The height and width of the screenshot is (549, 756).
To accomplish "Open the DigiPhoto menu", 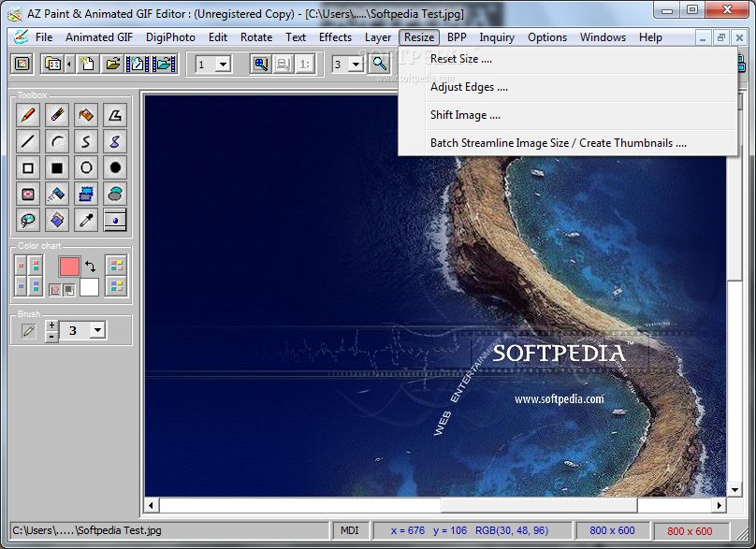I will point(170,37).
